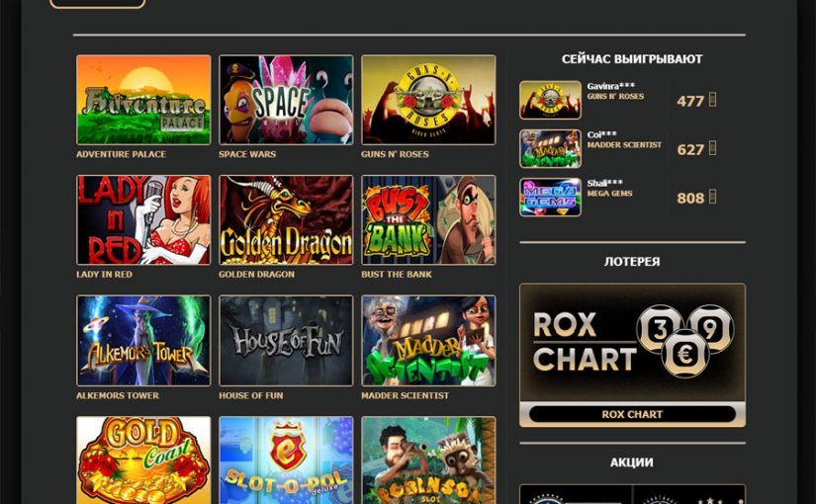Click the small Mega Gems winner icon
816x504 pixels.
[551, 197]
